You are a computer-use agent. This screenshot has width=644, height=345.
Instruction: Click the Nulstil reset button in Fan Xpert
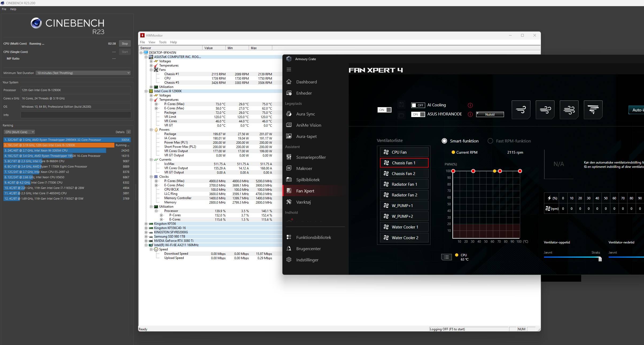click(x=490, y=114)
